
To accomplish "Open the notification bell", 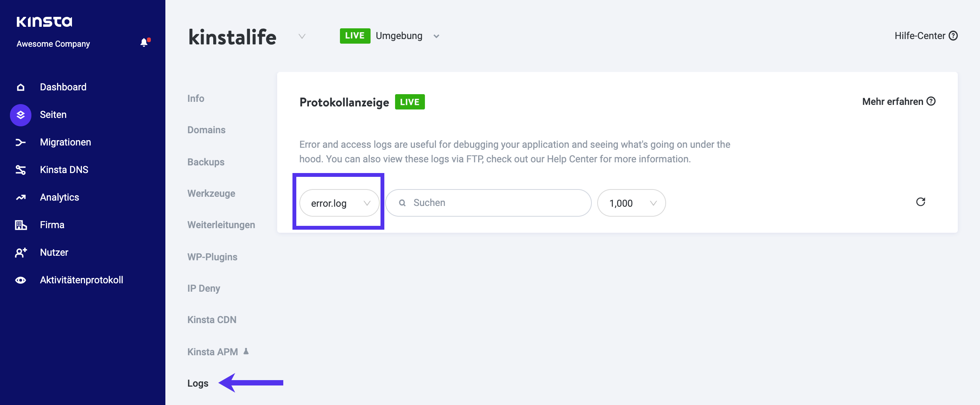I will [145, 42].
